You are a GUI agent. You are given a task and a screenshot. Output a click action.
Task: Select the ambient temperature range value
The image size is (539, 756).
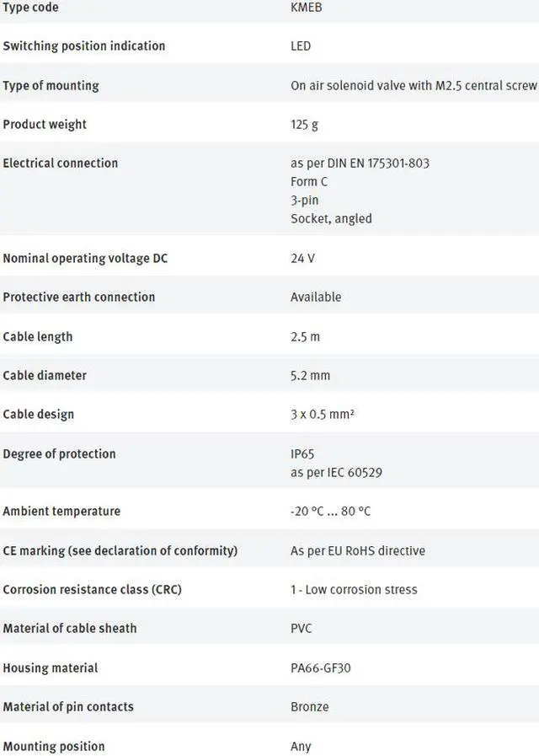(x=330, y=512)
